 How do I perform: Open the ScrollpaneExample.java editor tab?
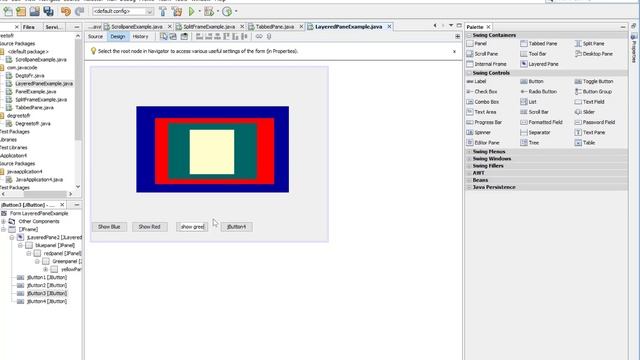pyautogui.click(x=137, y=27)
